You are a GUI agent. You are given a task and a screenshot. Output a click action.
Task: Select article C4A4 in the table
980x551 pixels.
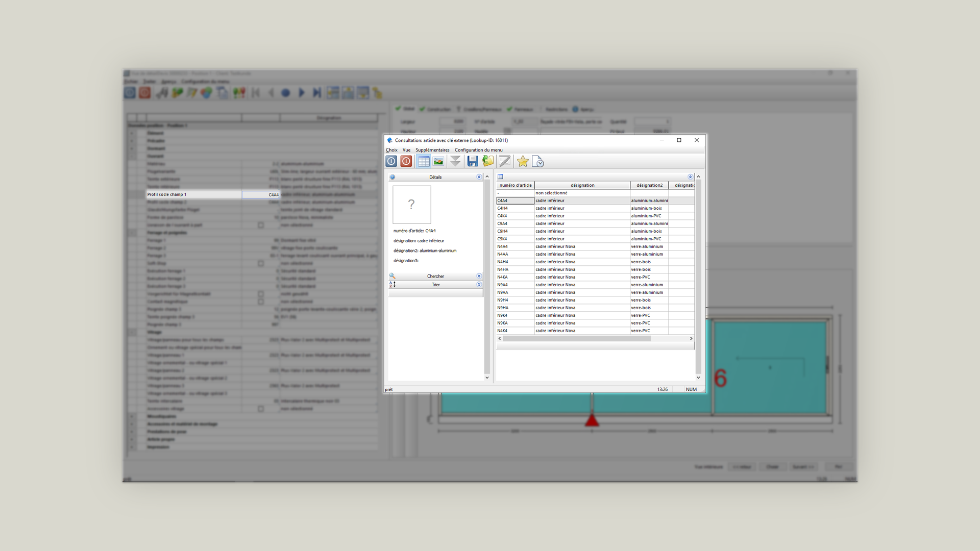click(x=595, y=201)
